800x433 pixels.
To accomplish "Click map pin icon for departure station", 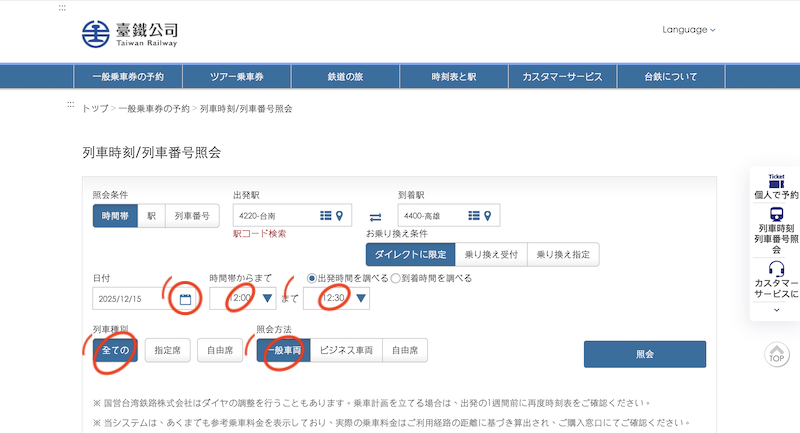I will (x=340, y=215).
